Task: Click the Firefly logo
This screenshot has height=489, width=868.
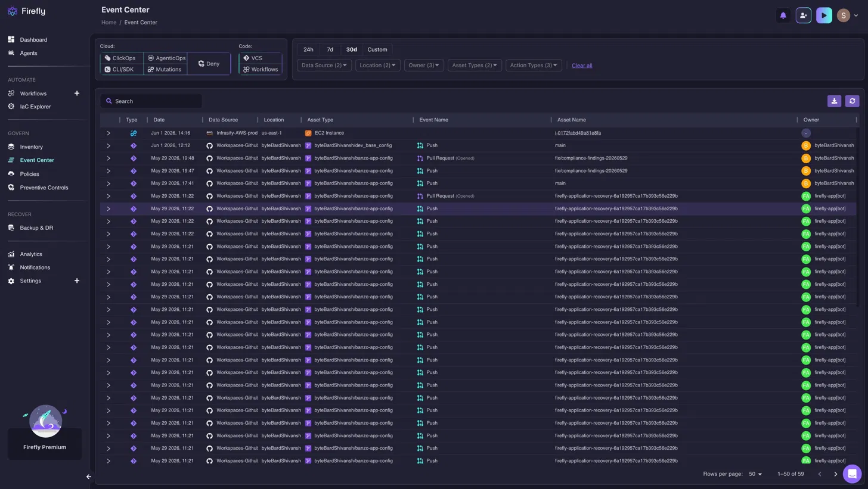Action: pos(26,11)
